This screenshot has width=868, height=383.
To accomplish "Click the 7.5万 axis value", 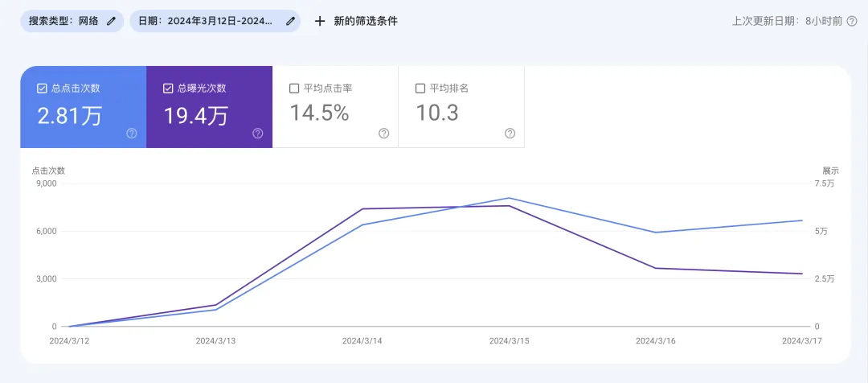I will point(825,183).
